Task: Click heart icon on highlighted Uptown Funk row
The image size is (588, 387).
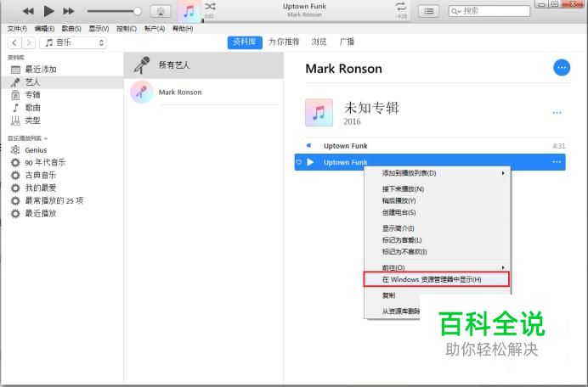Action: tap(298, 162)
